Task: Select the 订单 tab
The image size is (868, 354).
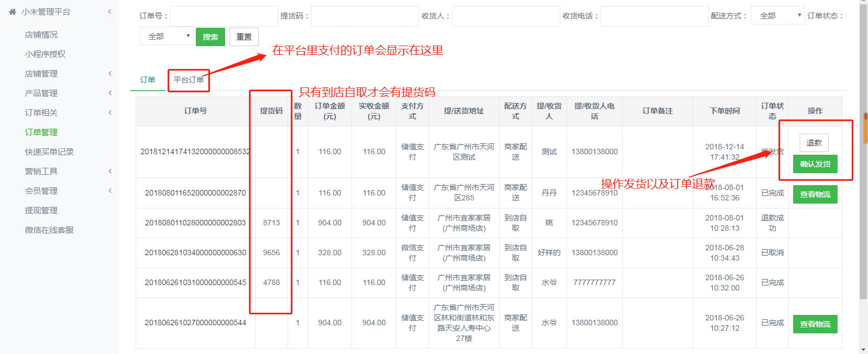Action: point(148,80)
